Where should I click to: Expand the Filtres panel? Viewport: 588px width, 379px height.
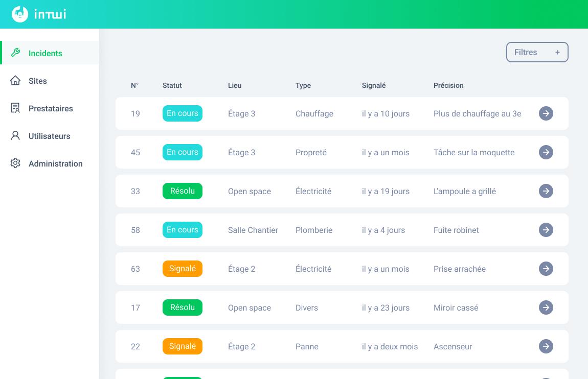tap(537, 52)
